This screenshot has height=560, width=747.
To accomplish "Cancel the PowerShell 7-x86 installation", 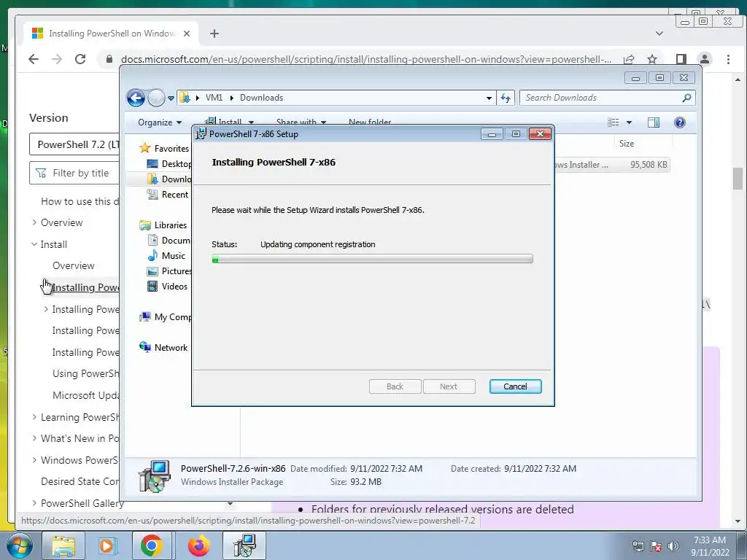I will [515, 386].
